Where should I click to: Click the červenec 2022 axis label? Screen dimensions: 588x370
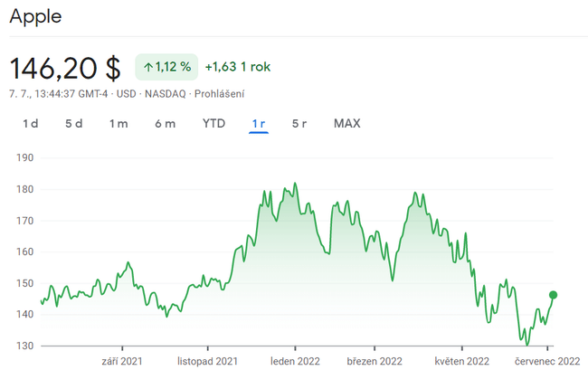547,360
